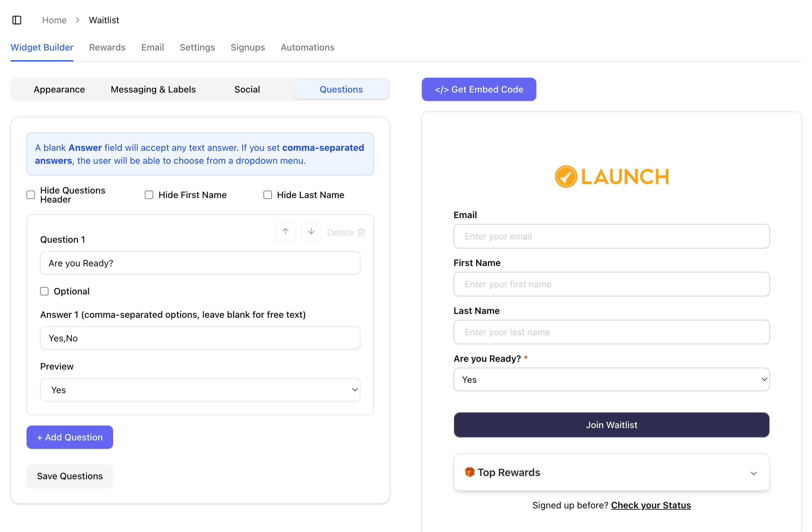Click the Add Question button
The height and width of the screenshot is (532, 812).
coord(69,437)
